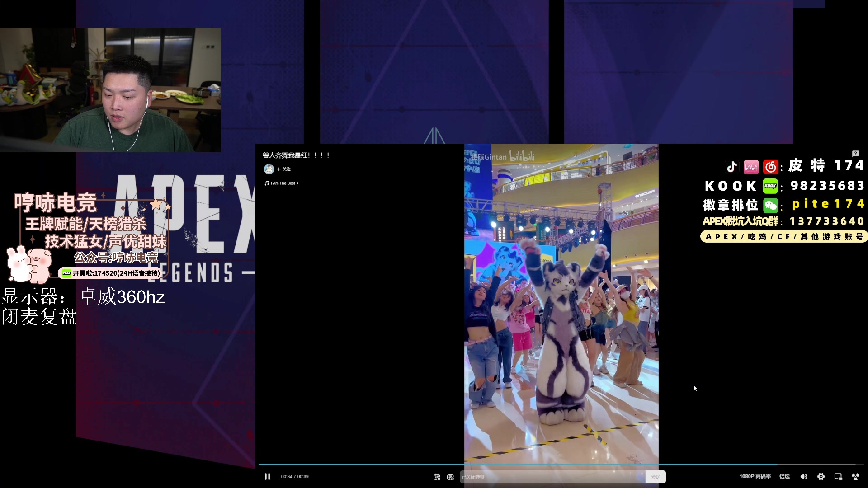Click the uploader's avatar icon
868x488 pixels.
tap(269, 169)
